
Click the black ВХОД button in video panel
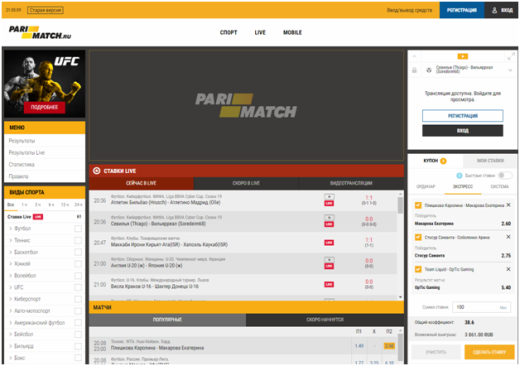462,130
